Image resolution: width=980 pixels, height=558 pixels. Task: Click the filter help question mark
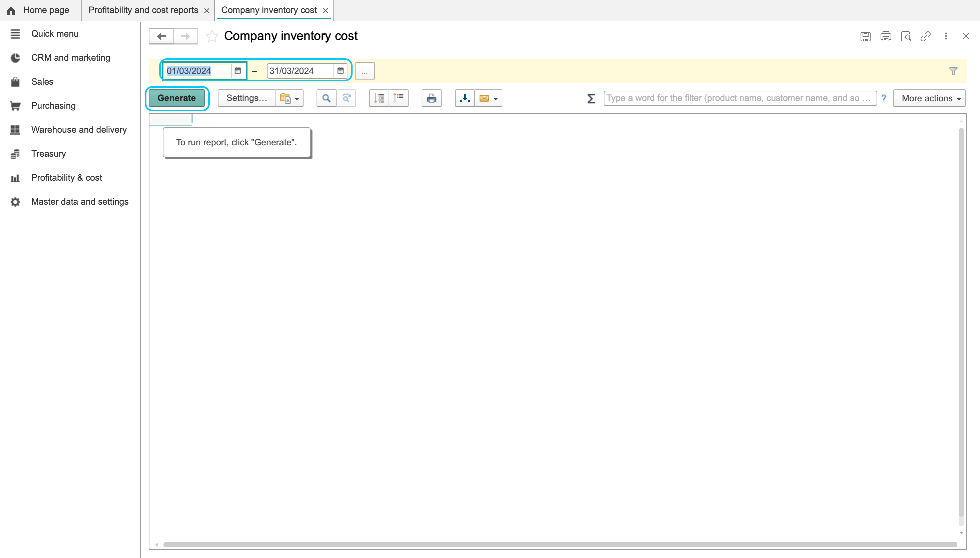pyautogui.click(x=884, y=98)
